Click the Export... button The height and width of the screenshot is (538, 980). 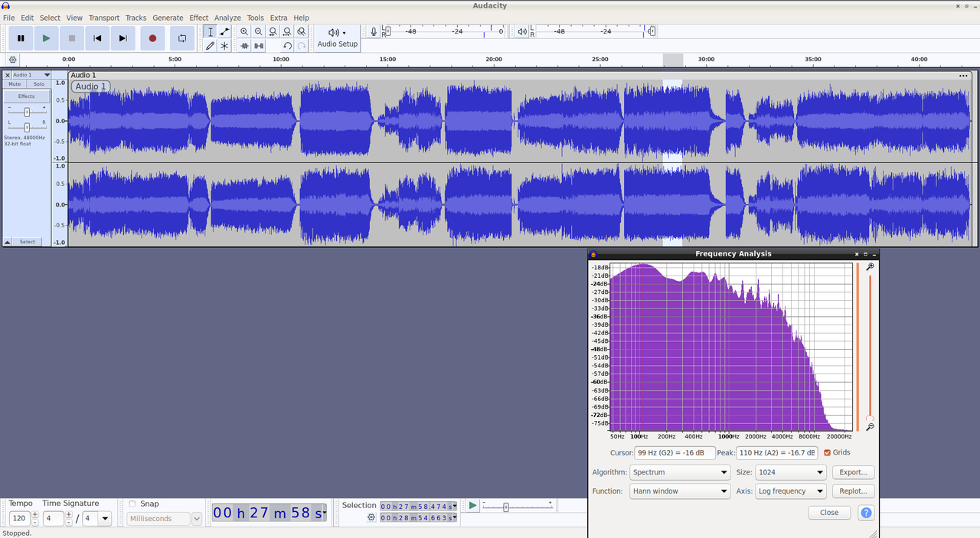[x=853, y=472]
